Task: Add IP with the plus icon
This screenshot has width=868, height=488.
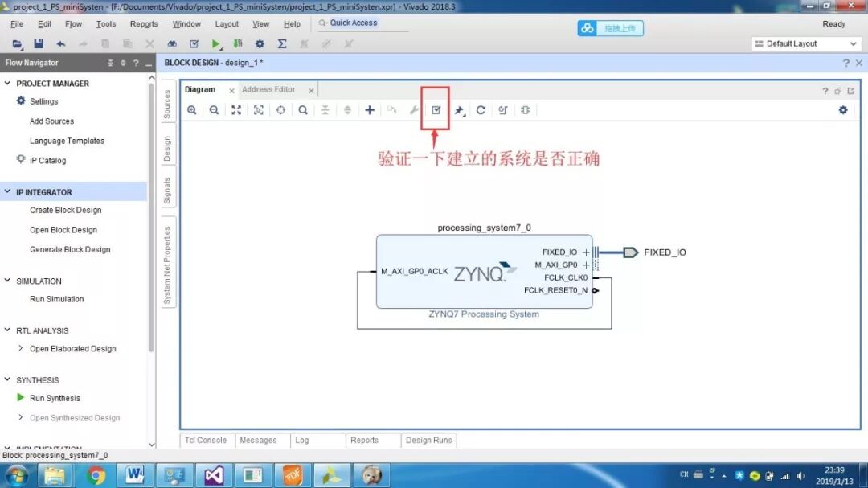Action: tap(369, 109)
